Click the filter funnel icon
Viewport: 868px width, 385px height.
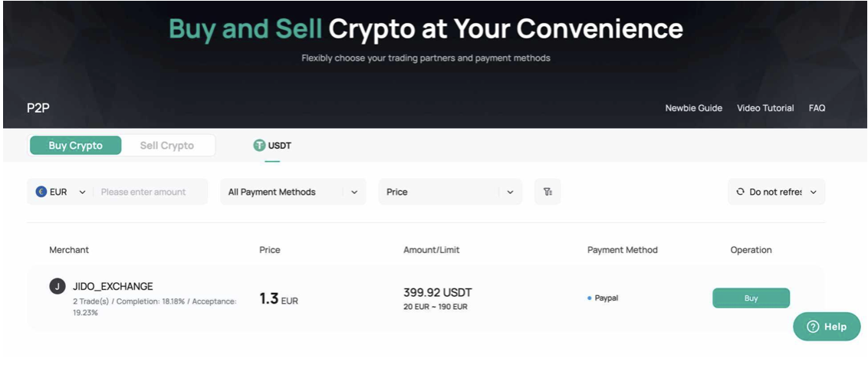pyautogui.click(x=547, y=192)
